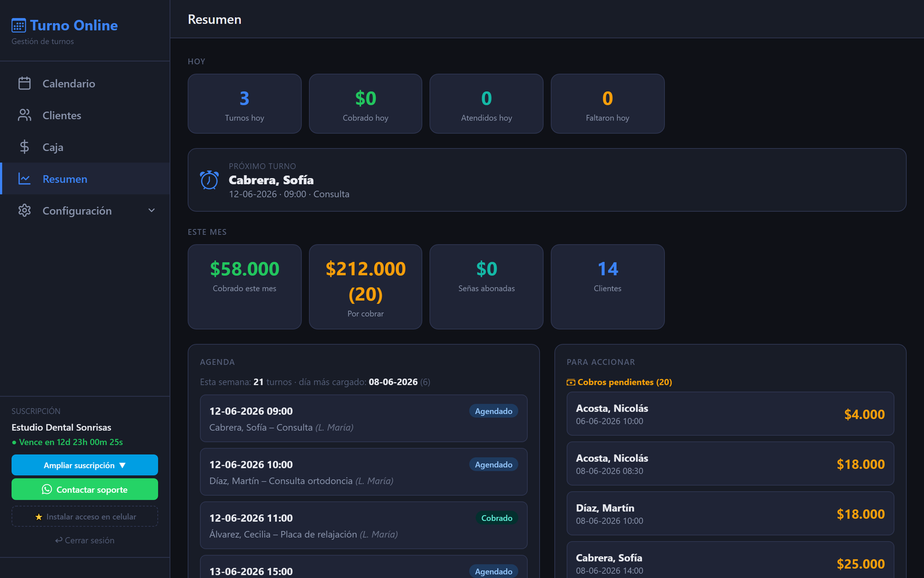Click the WhatsApp icon on Contactar soporte
Image resolution: width=924 pixels, height=578 pixels.
(x=47, y=490)
